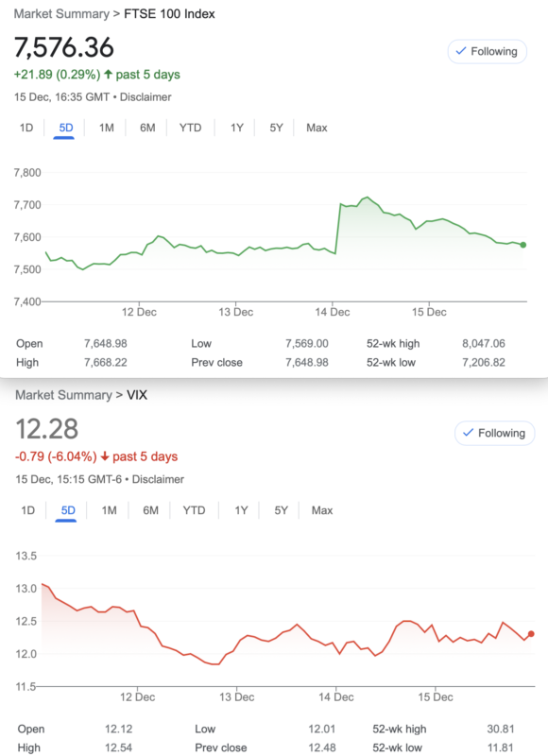
Task: Click the 13 Dec label on VIX chart axis
Action: (x=236, y=697)
